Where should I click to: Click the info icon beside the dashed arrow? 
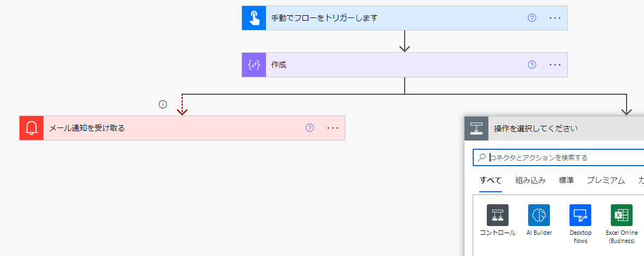coord(162,104)
